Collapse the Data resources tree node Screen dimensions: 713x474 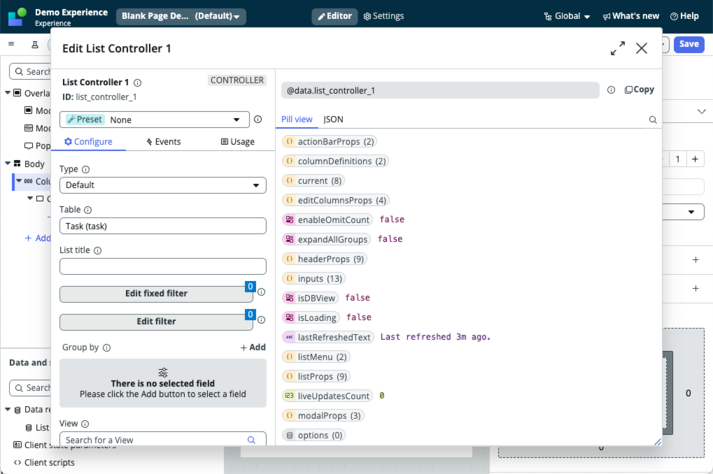[8, 409]
